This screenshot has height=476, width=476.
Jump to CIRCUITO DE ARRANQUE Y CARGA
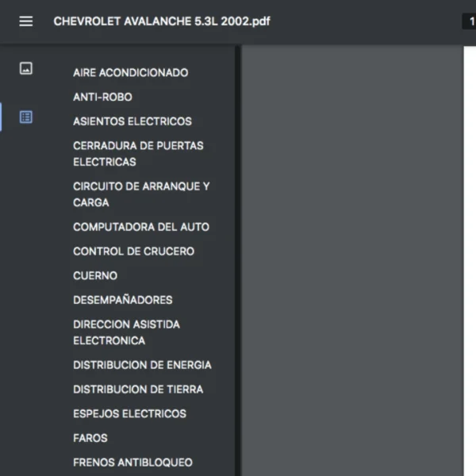click(141, 194)
